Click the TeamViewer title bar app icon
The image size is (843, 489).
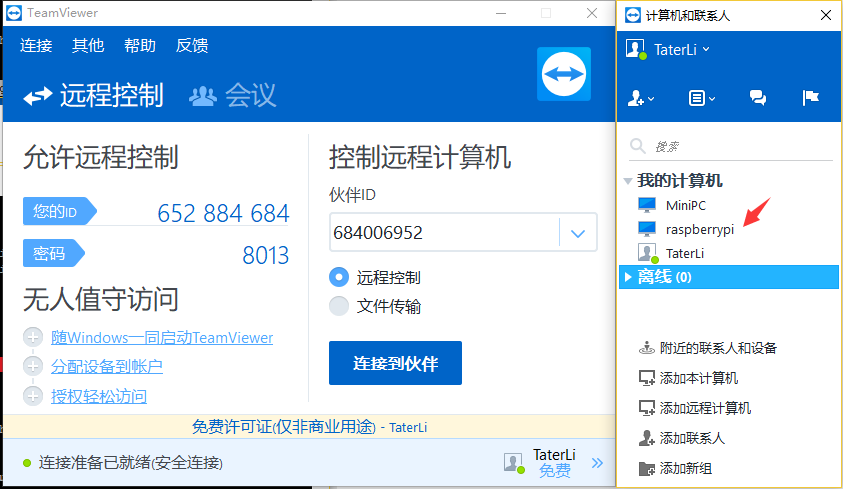point(14,13)
